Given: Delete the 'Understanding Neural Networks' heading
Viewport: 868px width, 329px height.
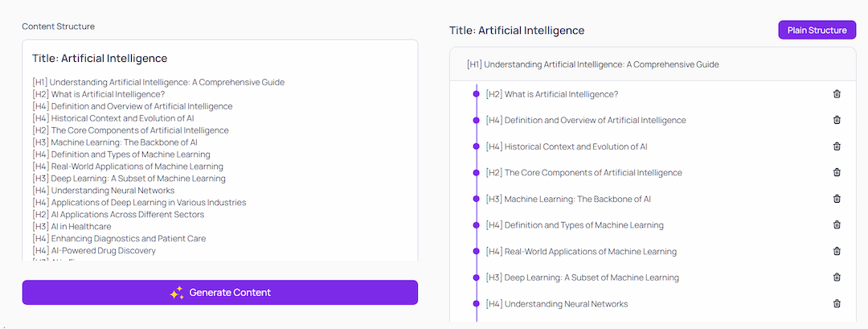Looking at the screenshot, I should tap(837, 303).
